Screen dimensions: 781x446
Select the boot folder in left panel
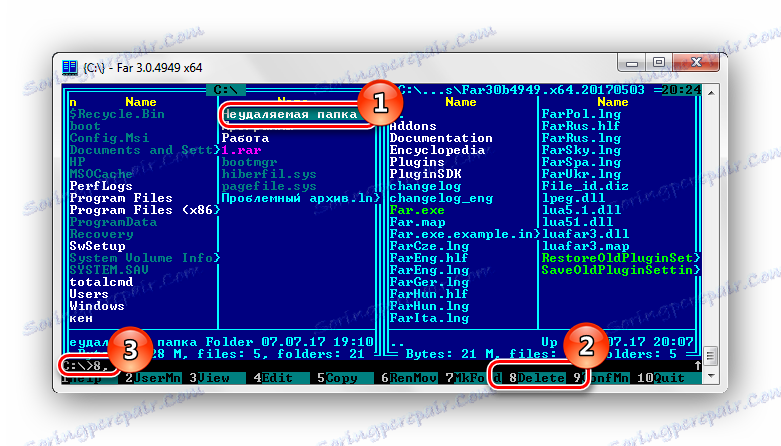85,126
